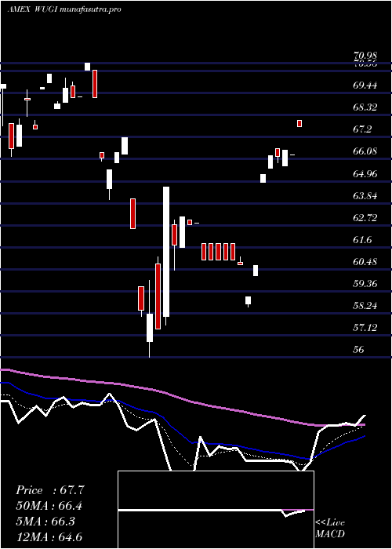Click the tallest white candlestick on the chart
Viewport: 392px width, 549px height.
tap(166, 252)
